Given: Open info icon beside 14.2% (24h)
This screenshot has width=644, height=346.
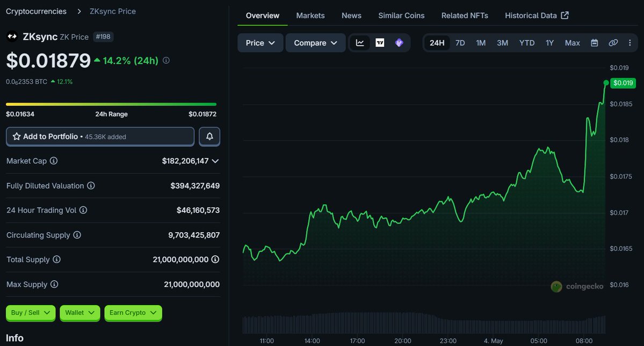Looking at the screenshot, I should coord(166,60).
